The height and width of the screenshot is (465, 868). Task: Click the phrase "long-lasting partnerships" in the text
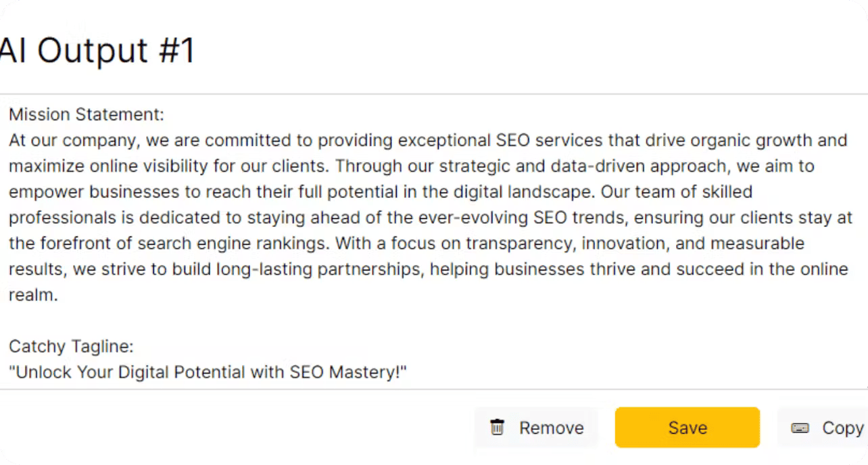(x=319, y=269)
